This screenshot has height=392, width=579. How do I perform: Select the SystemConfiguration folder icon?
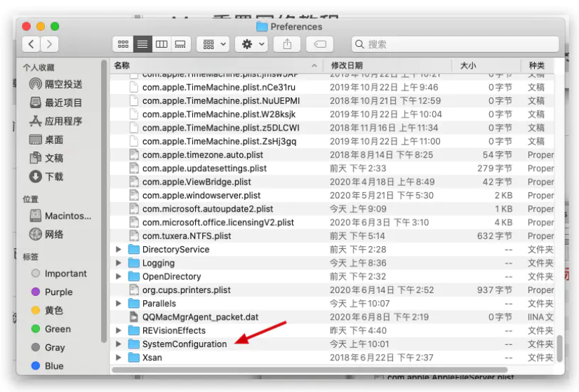click(x=133, y=344)
